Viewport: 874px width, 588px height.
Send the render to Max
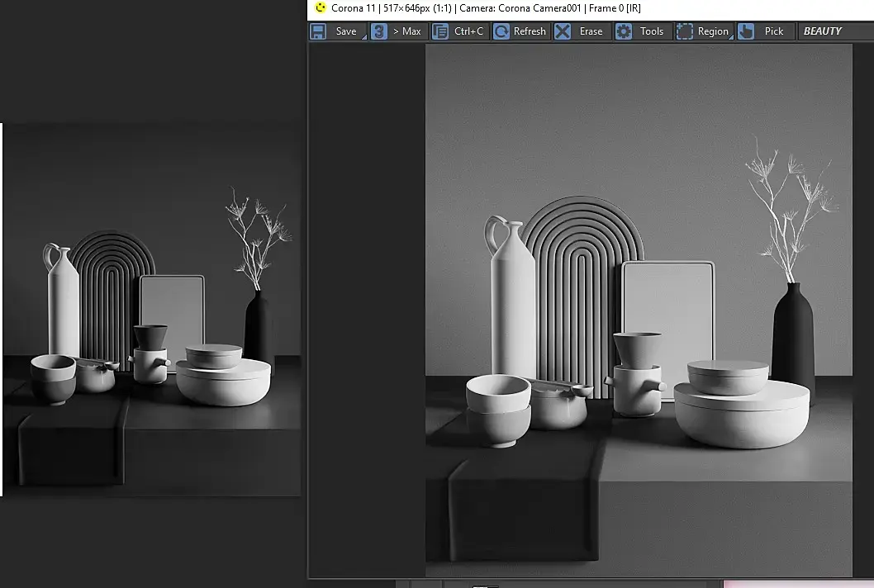[397, 31]
